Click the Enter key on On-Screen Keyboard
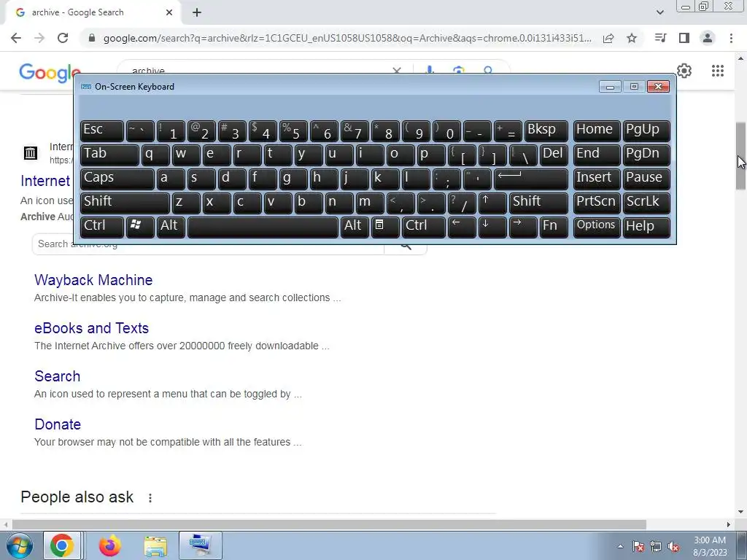 (x=531, y=179)
